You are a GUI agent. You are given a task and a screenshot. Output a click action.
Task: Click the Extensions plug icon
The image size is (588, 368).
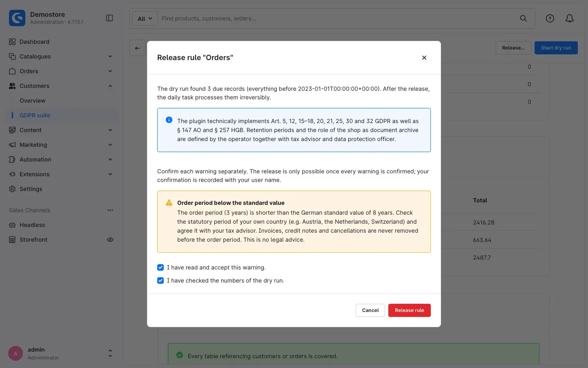coord(12,174)
